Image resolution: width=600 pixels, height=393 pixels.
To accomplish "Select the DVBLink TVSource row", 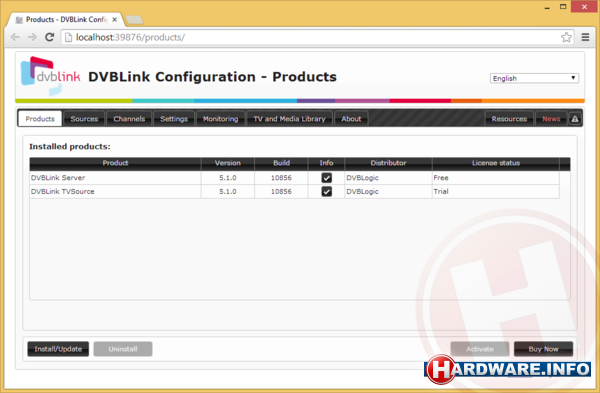I will click(294, 191).
